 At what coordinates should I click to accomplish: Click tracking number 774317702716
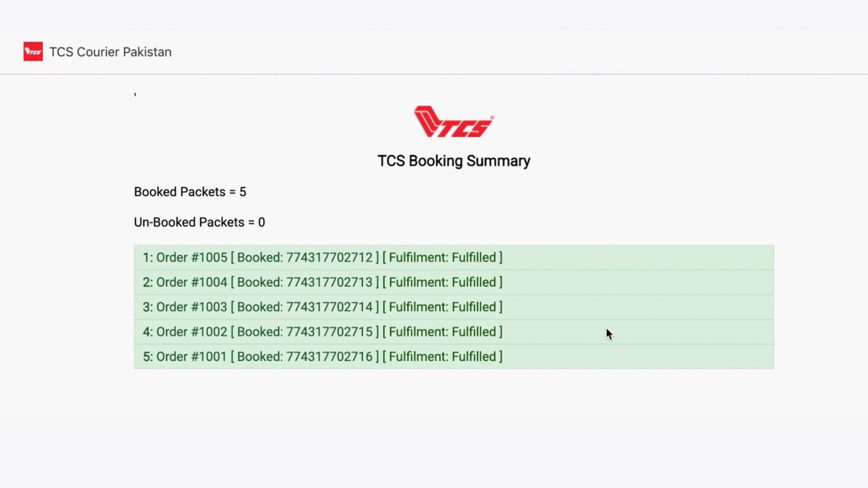330,357
